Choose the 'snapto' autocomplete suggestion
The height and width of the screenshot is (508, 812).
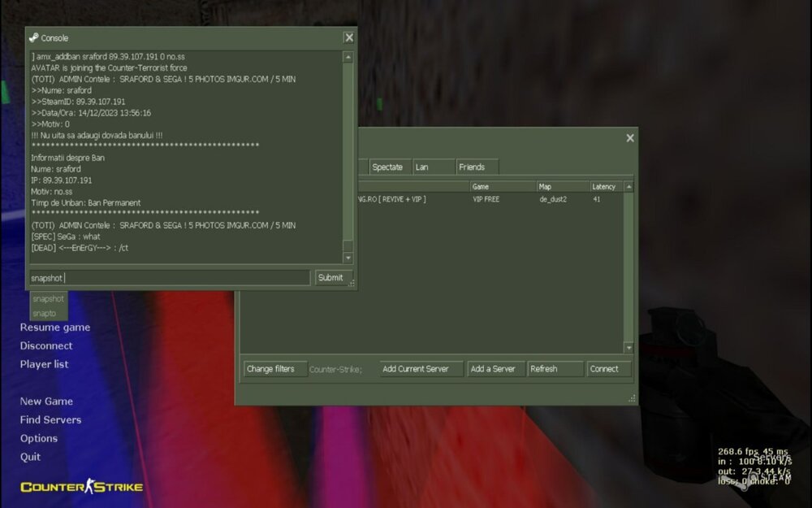pyautogui.click(x=45, y=313)
